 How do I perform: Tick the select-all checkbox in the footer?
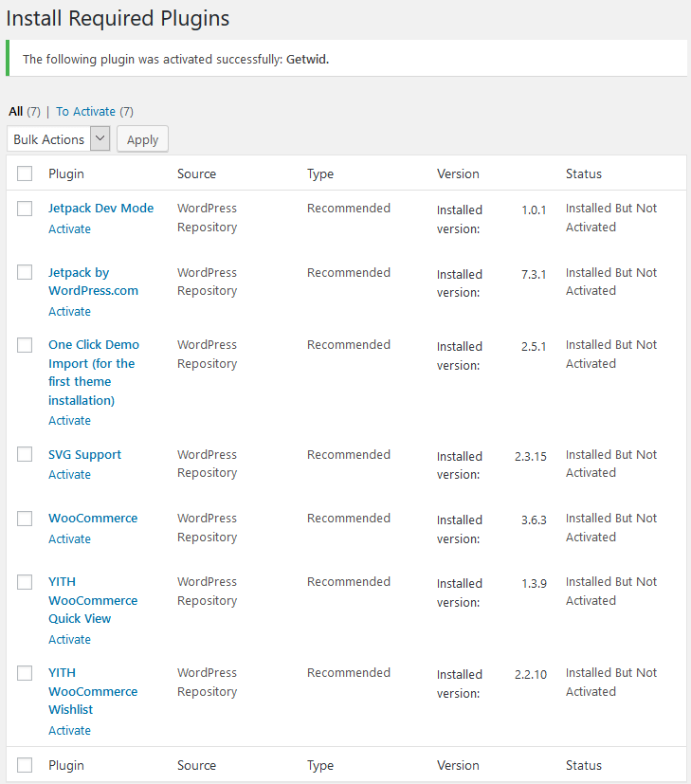pyautogui.click(x=25, y=765)
